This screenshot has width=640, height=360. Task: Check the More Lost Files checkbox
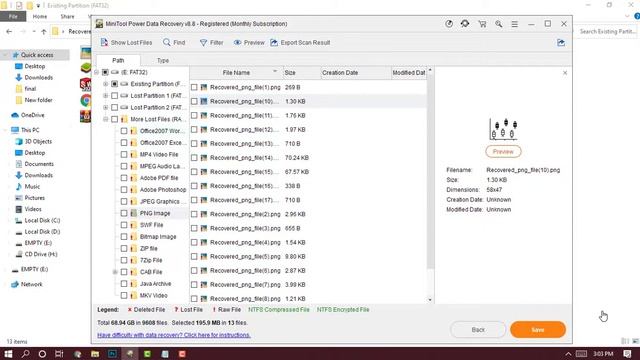click(115, 119)
